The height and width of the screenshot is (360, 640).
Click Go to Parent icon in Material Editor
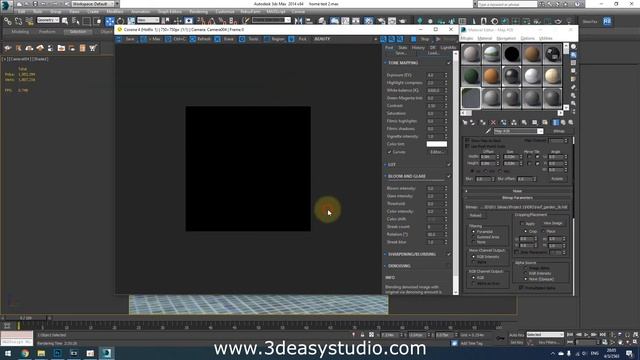pyautogui.click(x=564, y=122)
